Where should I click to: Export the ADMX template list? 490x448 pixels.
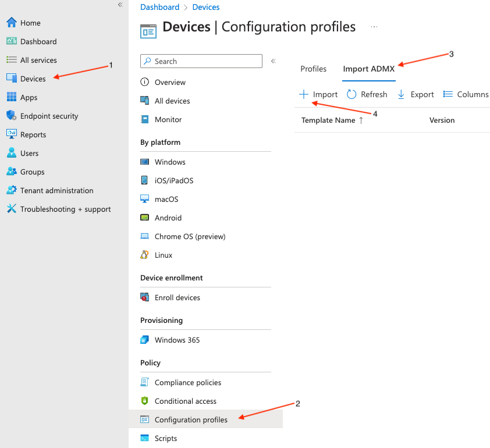point(416,94)
